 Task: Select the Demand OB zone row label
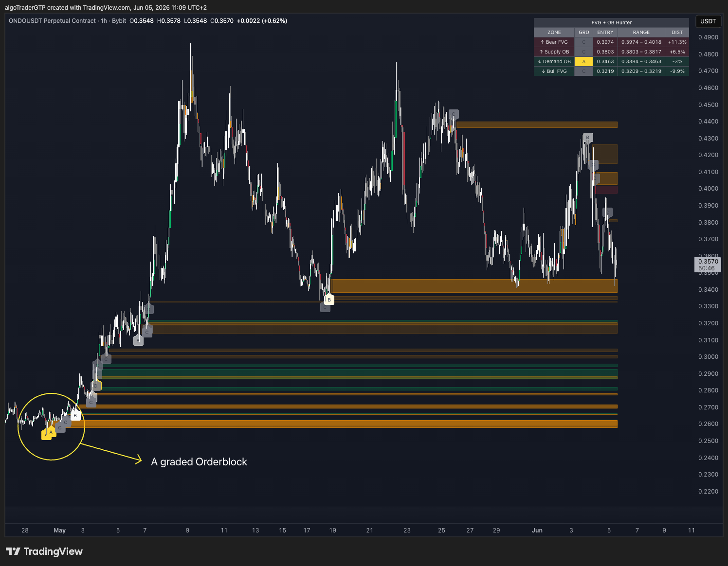click(554, 62)
